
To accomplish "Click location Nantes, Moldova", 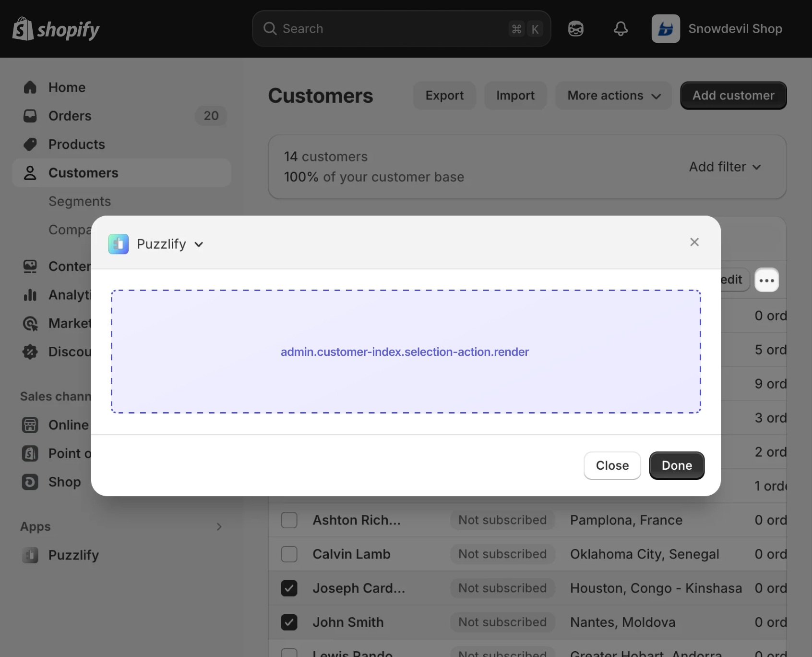I will [x=622, y=622].
